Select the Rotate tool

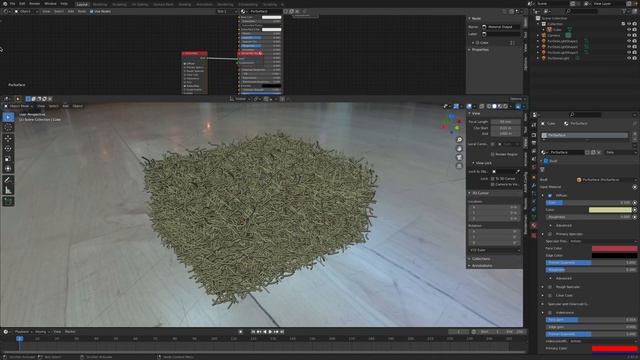[8, 149]
